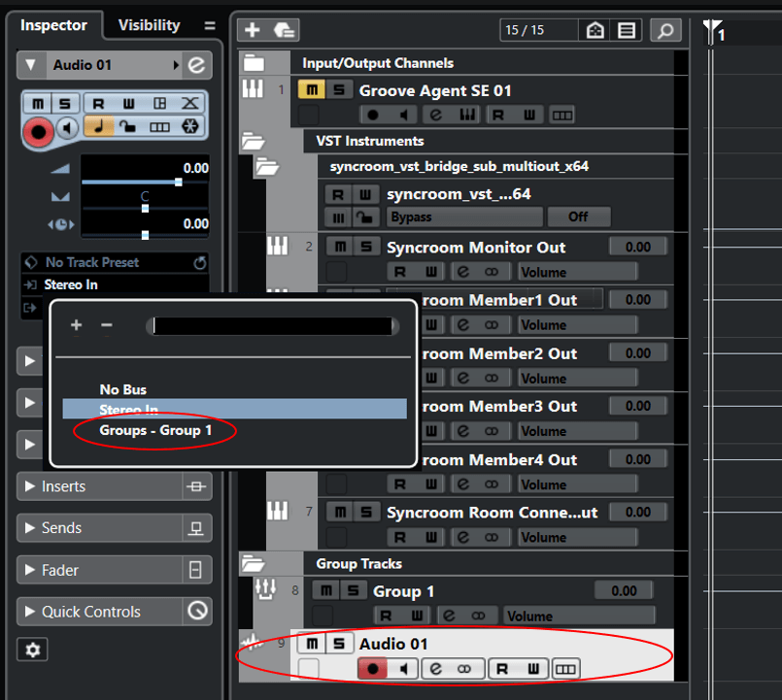Image resolution: width=782 pixels, height=700 pixels.
Task: Select Groups - Group 1 from bus list
Action: point(155,430)
